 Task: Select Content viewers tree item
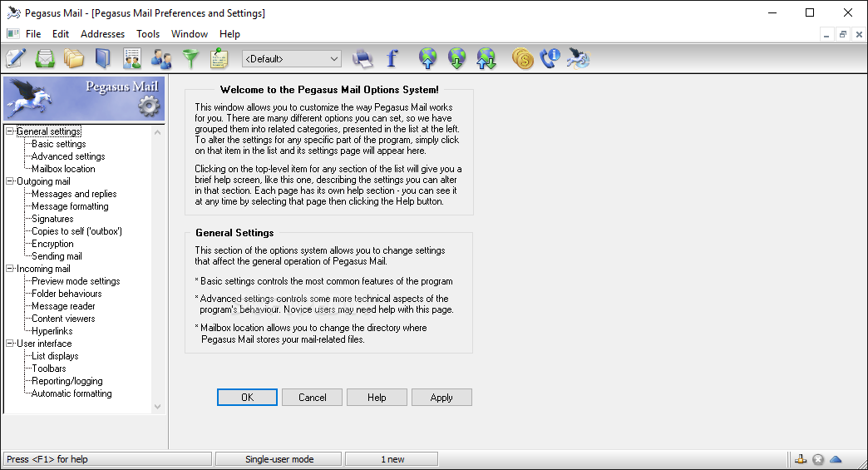tap(63, 319)
